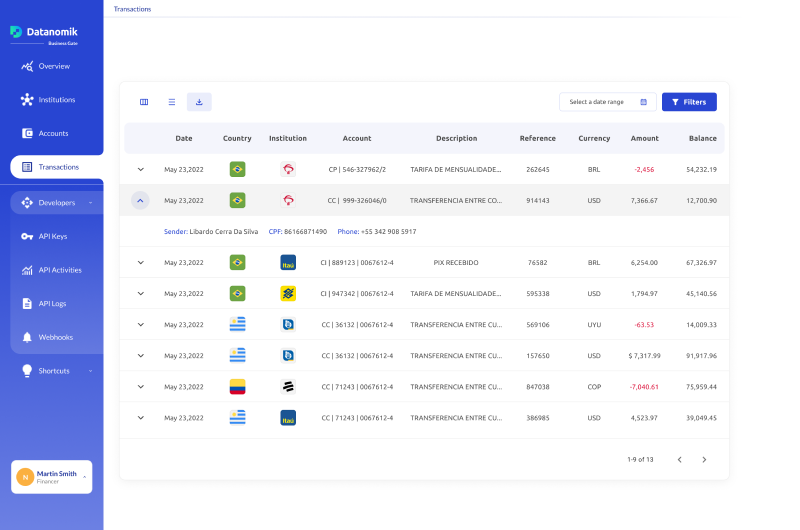
Task: Open Accounts in the sidebar
Action: pos(45,133)
